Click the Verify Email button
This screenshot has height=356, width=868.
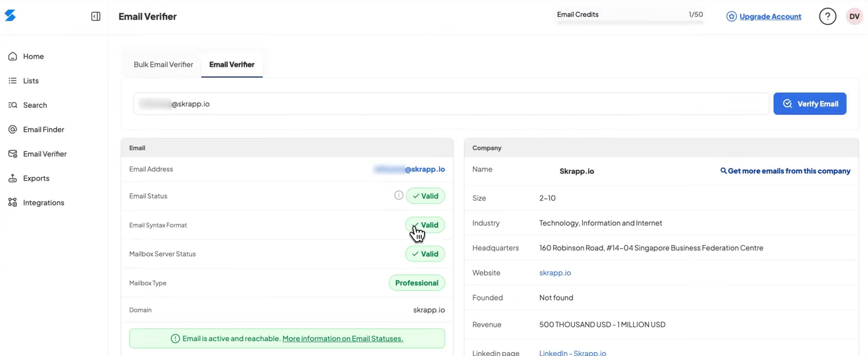click(x=810, y=103)
